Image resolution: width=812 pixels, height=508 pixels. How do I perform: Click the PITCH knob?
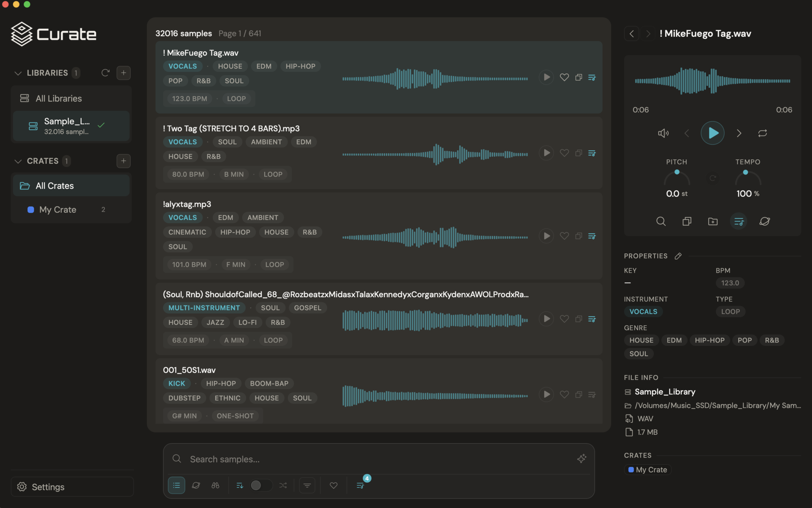pyautogui.click(x=677, y=178)
